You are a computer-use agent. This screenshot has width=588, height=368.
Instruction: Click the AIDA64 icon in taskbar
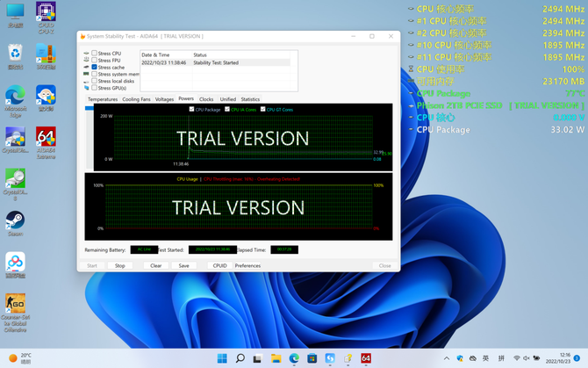point(366,358)
